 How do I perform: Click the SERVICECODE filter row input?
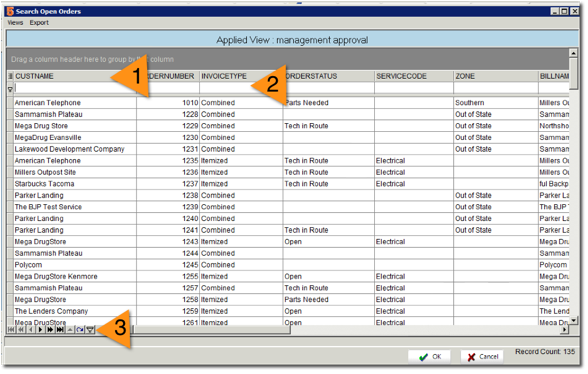[x=414, y=89]
